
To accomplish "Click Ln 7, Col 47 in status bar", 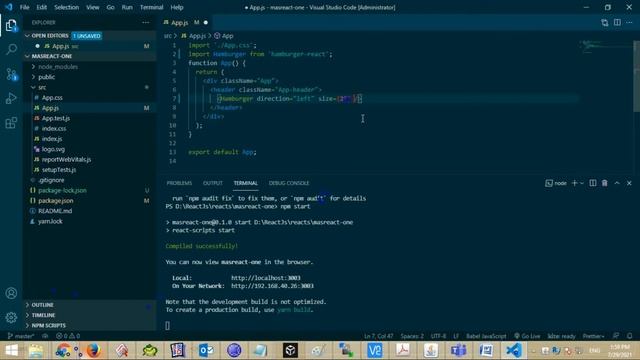I will pyautogui.click(x=378, y=336).
